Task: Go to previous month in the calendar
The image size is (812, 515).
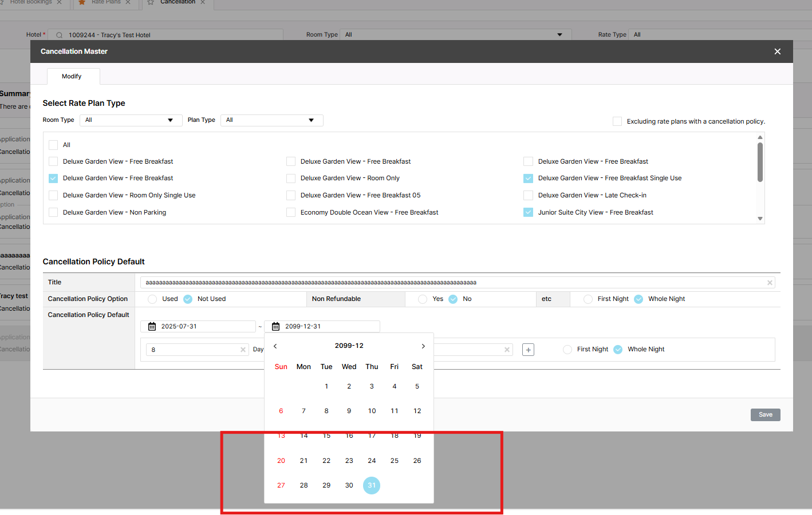Action: coord(275,346)
